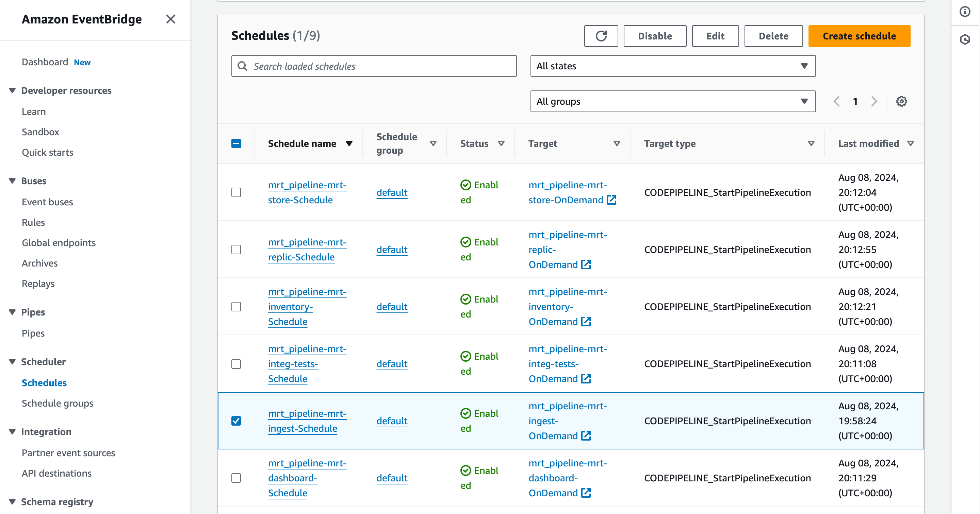Open mrt-inventory-OnDemand target external link icon

click(x=586, y=322)
